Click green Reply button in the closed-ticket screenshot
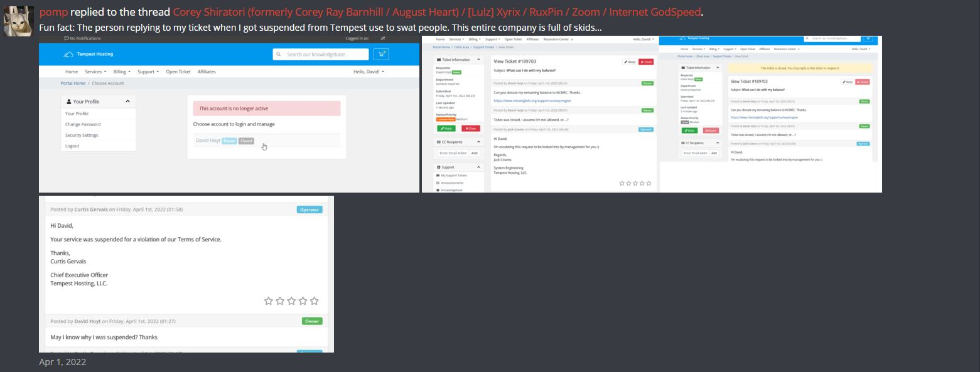This screenshot has height=372, width=980. (x=691, y=130)
